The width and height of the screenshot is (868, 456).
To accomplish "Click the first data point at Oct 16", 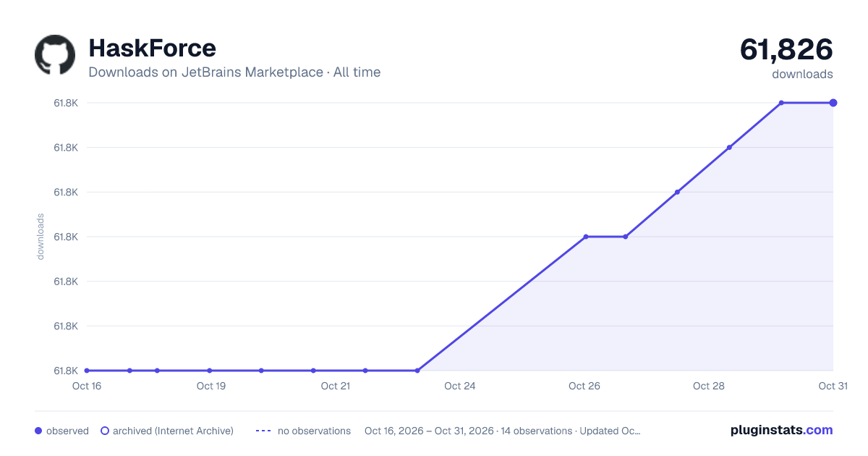I will pos(87,371).
